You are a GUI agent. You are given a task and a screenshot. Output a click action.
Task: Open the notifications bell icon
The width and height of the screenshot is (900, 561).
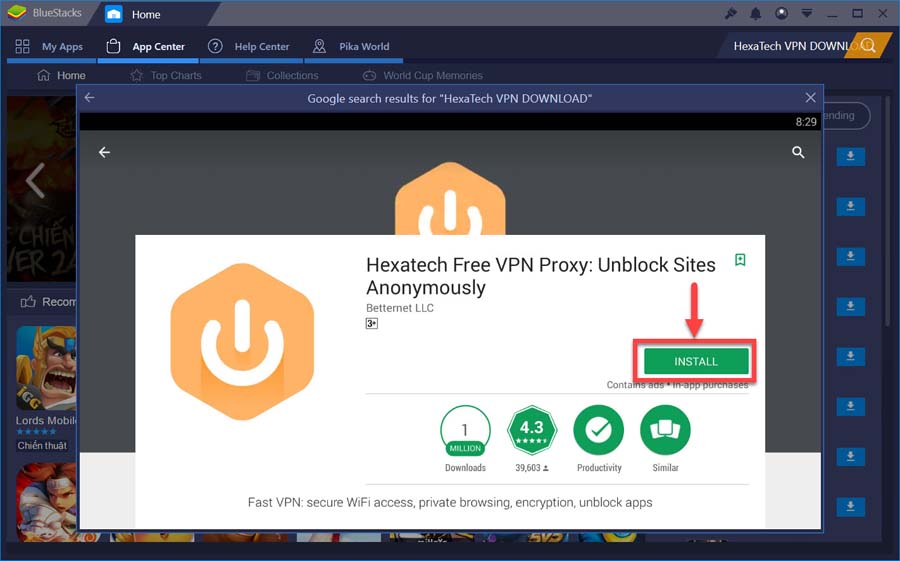756,13
